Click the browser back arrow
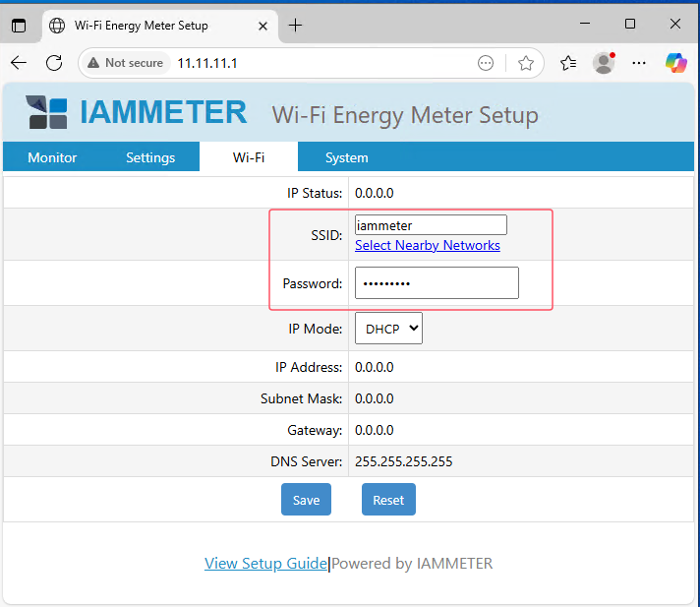The image size is (700, 607). click(19, 63)
